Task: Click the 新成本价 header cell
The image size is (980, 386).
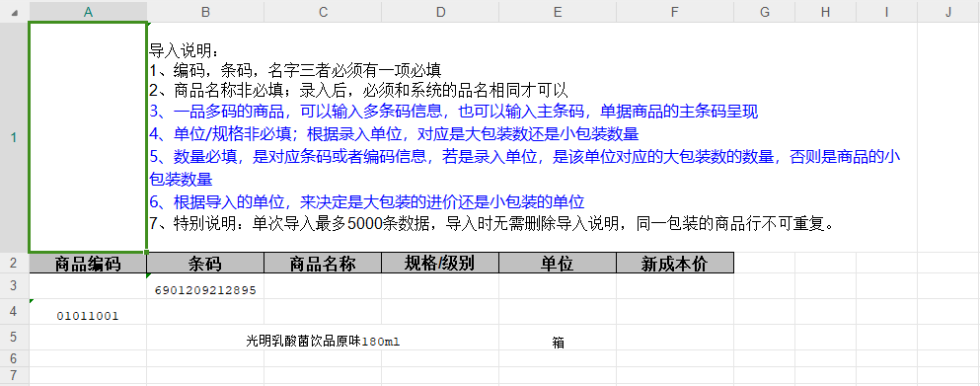Action: point(675,264)
